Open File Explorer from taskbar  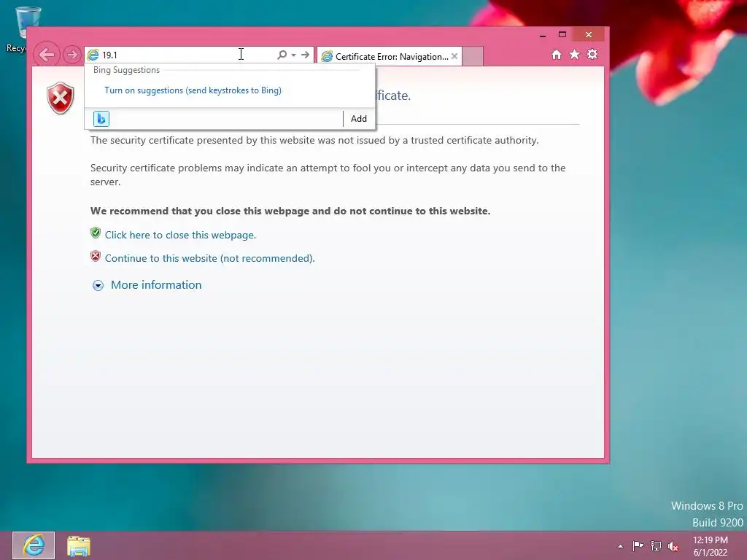[79, 545]
